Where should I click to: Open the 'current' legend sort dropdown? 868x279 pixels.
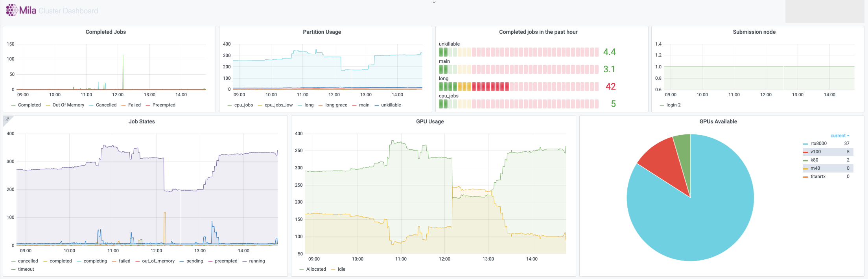(x=840, y=136)
